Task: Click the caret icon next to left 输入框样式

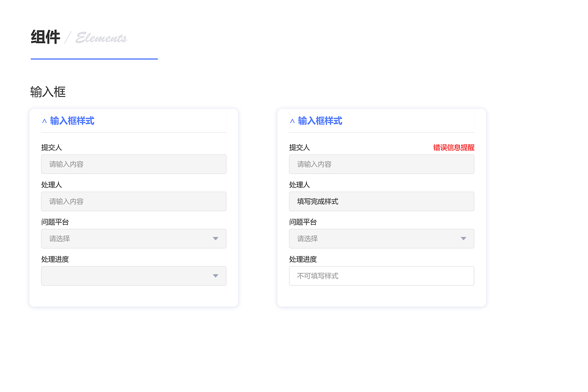Action: tap(44, 120)
